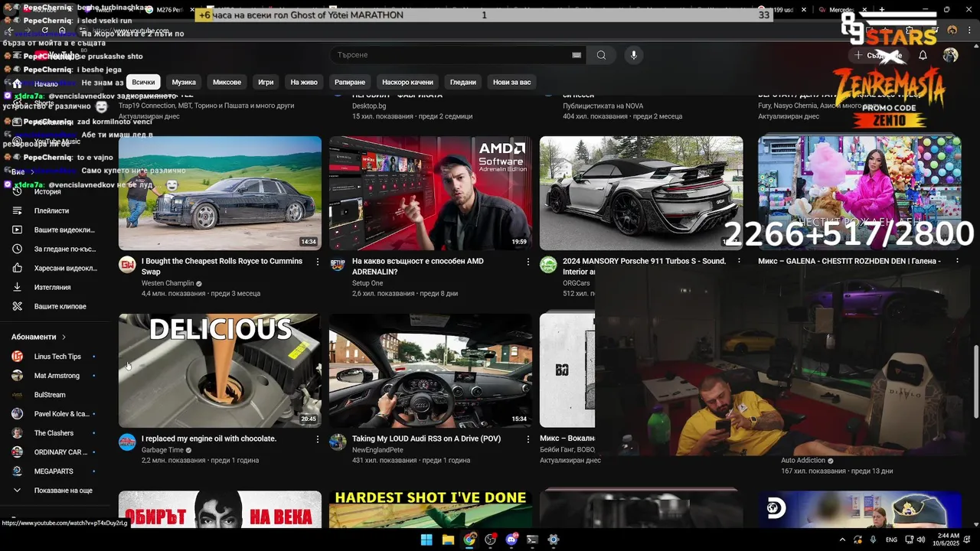Open the YouTube account avatar menu
This screenshot has width=980, height=551.
click(x=950, y=55)
